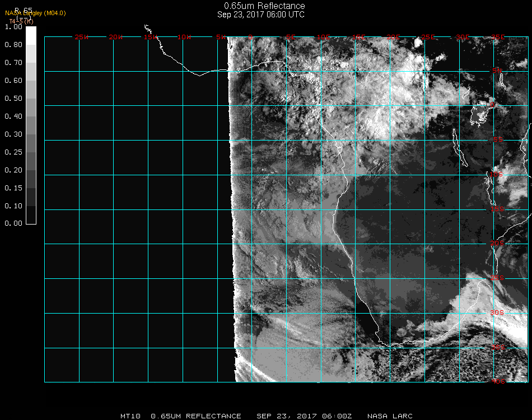The width and height of the screenshot is (532, 420).
Task: Click the 30E longitude label
Action: coord(463,37)
